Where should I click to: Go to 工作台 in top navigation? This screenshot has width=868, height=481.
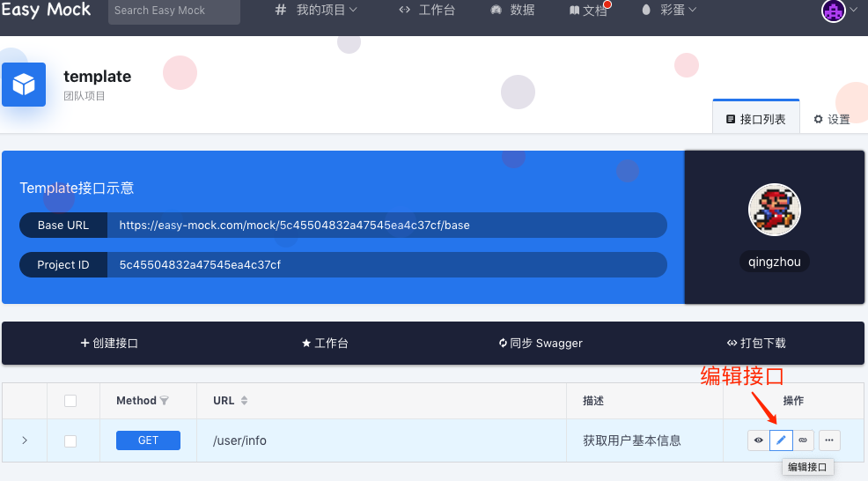[427, 10]
